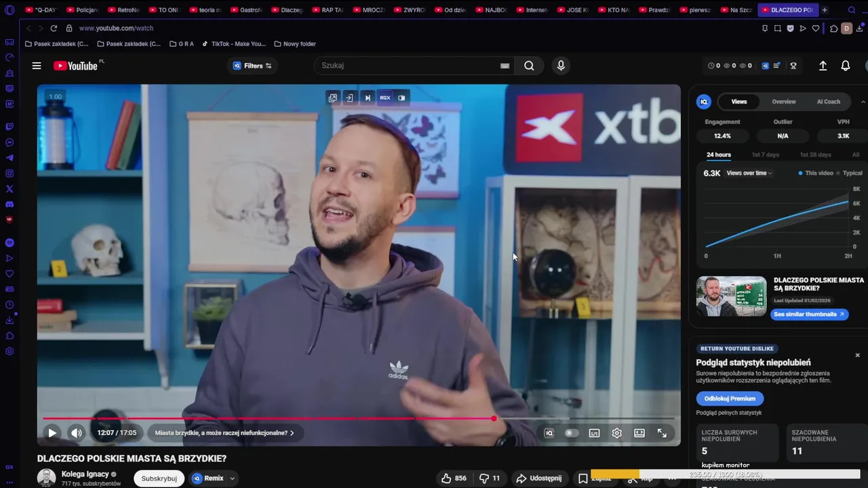The height and width of the screenshot is (488, 868).
Task: Open a new browser tab with plus
Action: pos(825,10)
